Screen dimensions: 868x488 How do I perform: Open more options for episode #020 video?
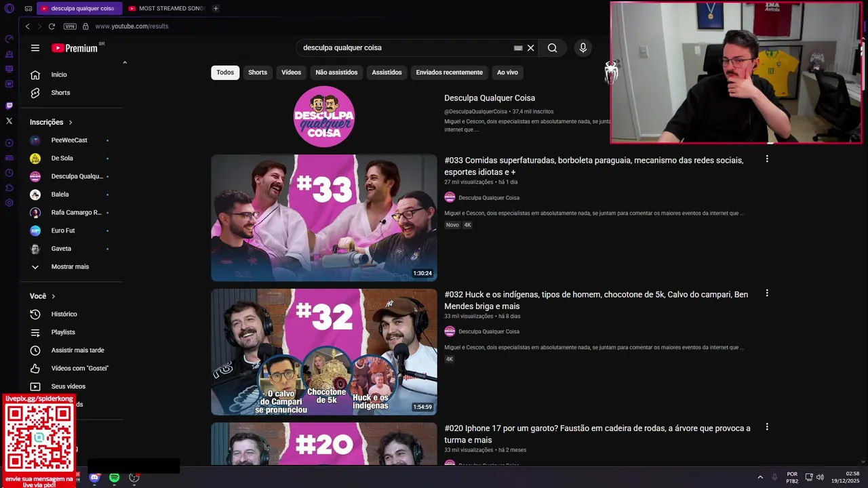point(767,427)
